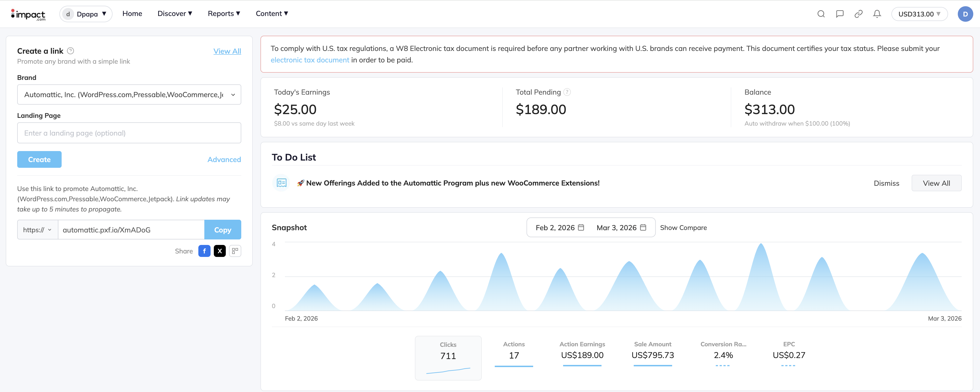Click the calendar icon next to Mar 3, 2026
The height and width of the screenshot is (392, 980).
643,227
